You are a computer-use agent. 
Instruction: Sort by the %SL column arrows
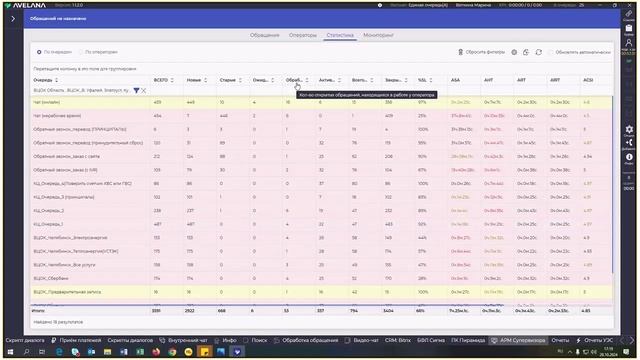point(431,80)
